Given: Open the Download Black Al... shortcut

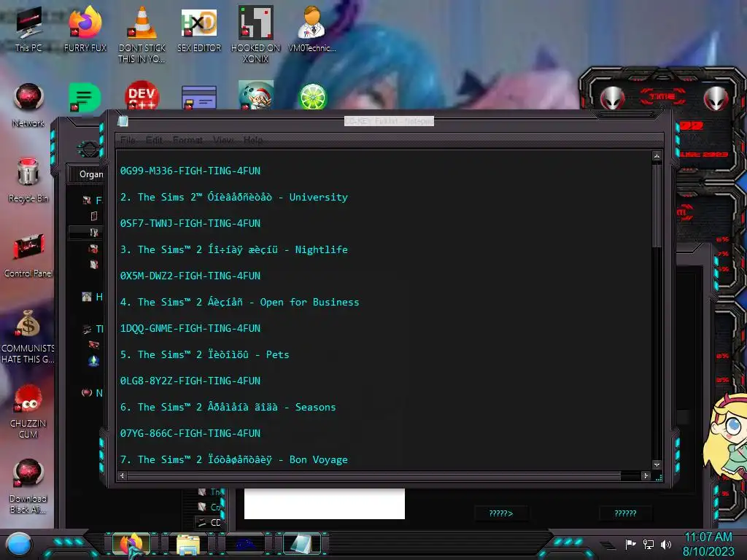Looking at the screenshot, I should tap(28, 486).
